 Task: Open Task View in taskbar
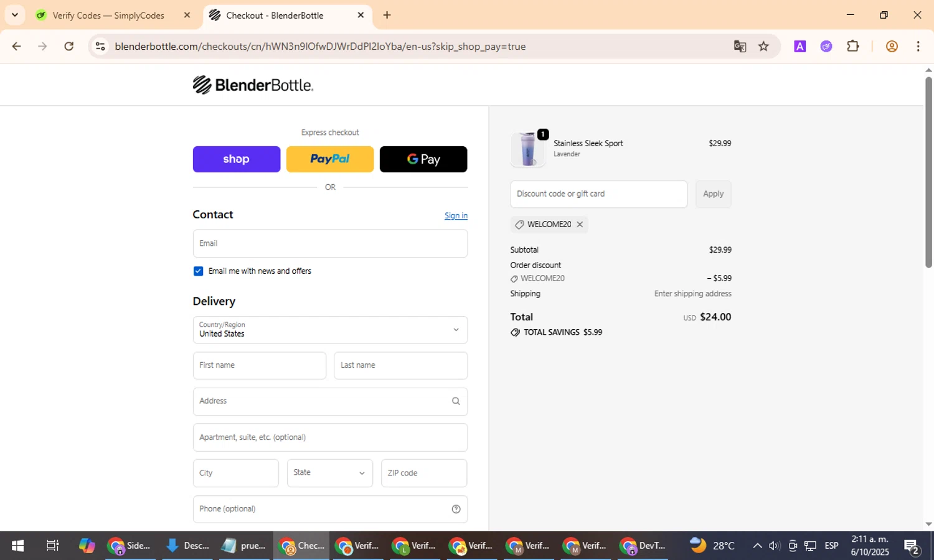pos(52,546)
